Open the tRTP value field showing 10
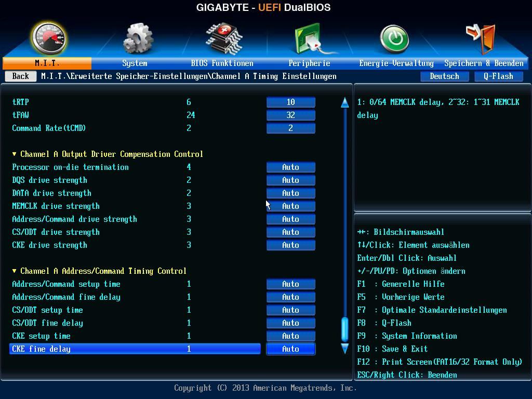Image resolution: width=532 pixels, height=399 pixels. (291, 102)
